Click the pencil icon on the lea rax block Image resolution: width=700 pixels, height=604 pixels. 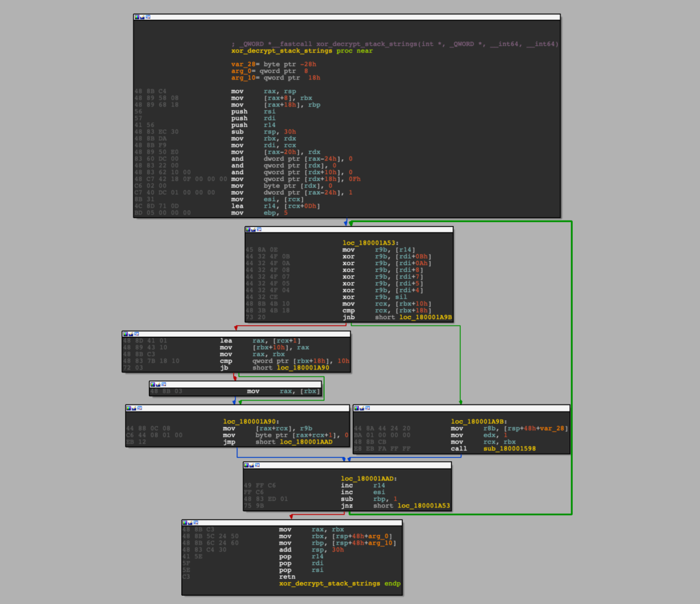131,335
